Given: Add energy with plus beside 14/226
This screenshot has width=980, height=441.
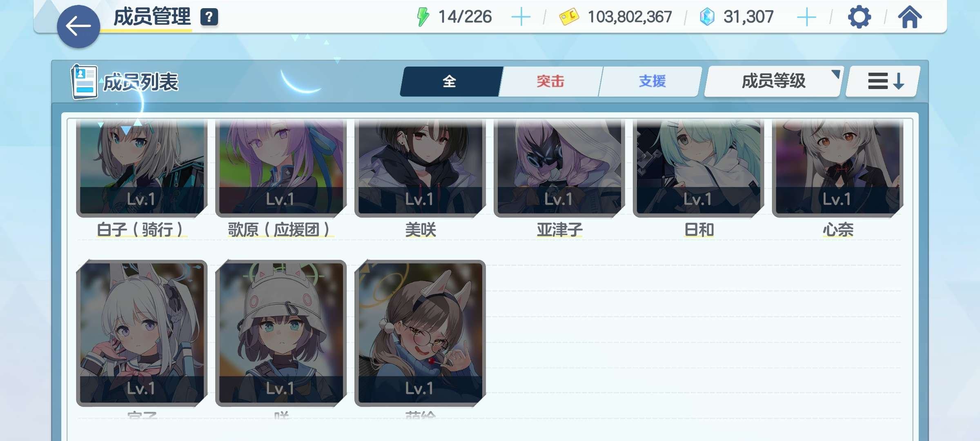Looking at the screenshot, I should pyautogui.click(x=521, y=17).
